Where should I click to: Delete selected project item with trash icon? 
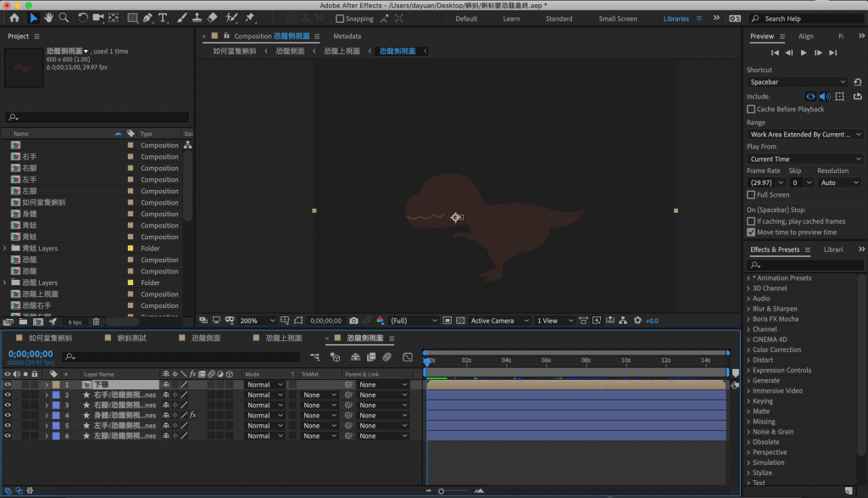pos(96,322)
